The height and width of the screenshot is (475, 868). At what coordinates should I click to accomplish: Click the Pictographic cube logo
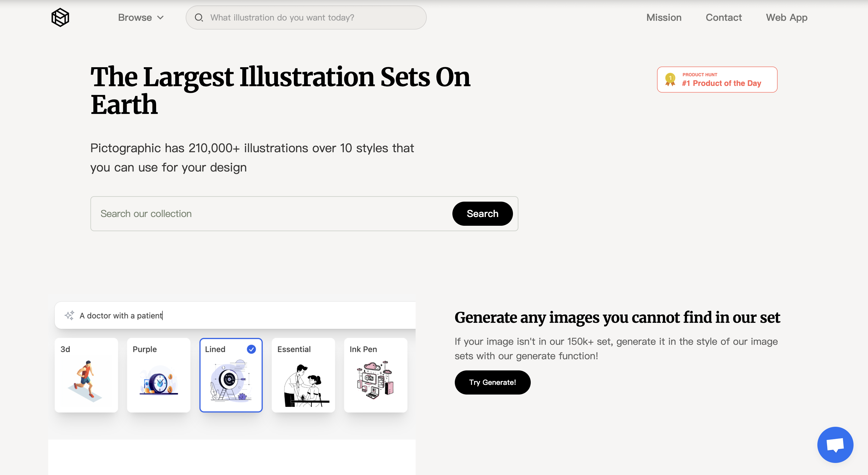pos(60,17)
